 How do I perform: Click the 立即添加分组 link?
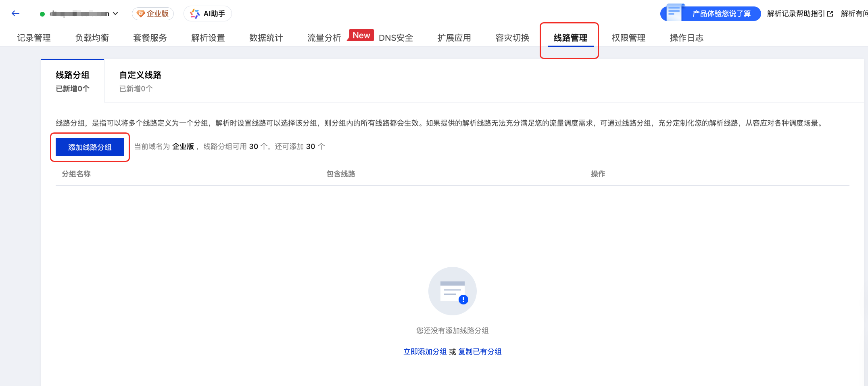click(x=425, y=352)
